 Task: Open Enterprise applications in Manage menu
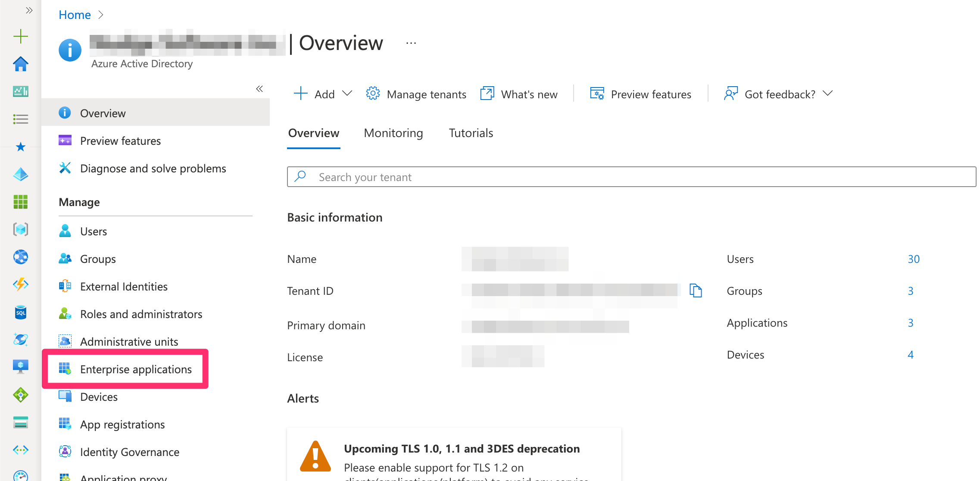pos(135,369)
